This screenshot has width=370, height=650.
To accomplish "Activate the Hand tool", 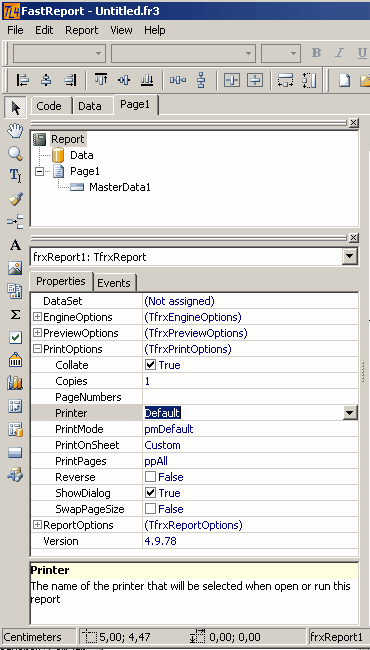I will (x=15, y=131).
